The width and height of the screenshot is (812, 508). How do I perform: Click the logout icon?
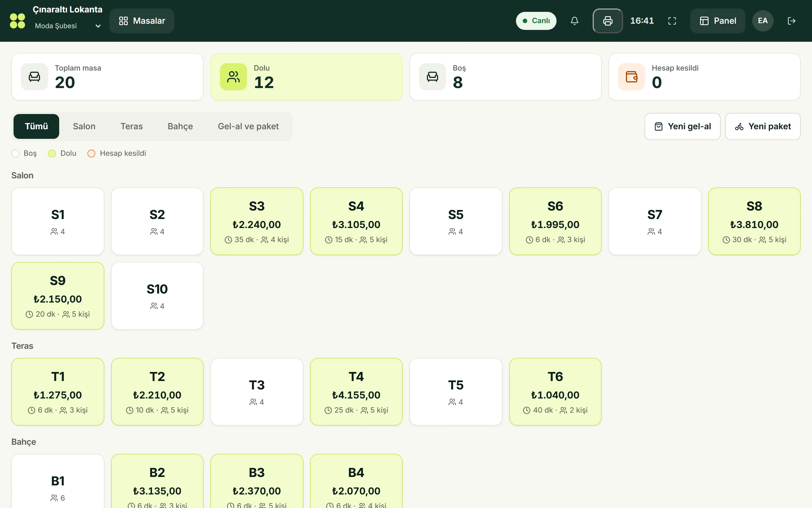[x=791, y=21]
